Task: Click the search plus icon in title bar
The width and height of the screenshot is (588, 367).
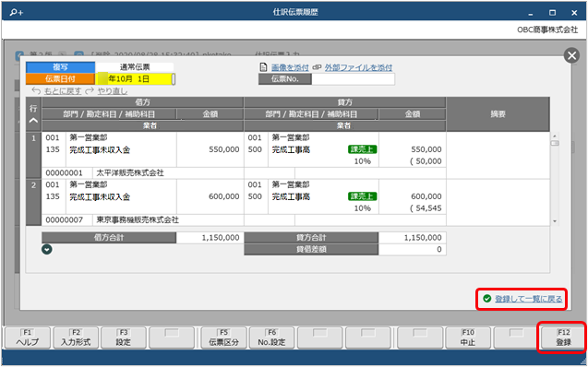Action: coord(16,12)
